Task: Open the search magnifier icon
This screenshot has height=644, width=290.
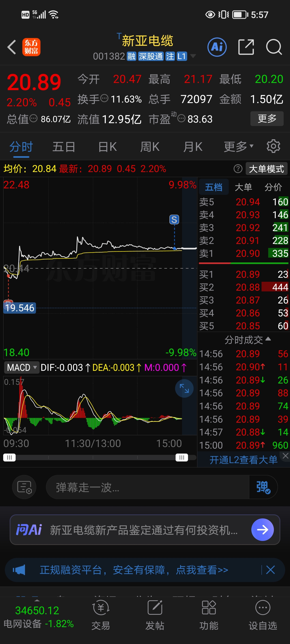Action: coord(274,47)
